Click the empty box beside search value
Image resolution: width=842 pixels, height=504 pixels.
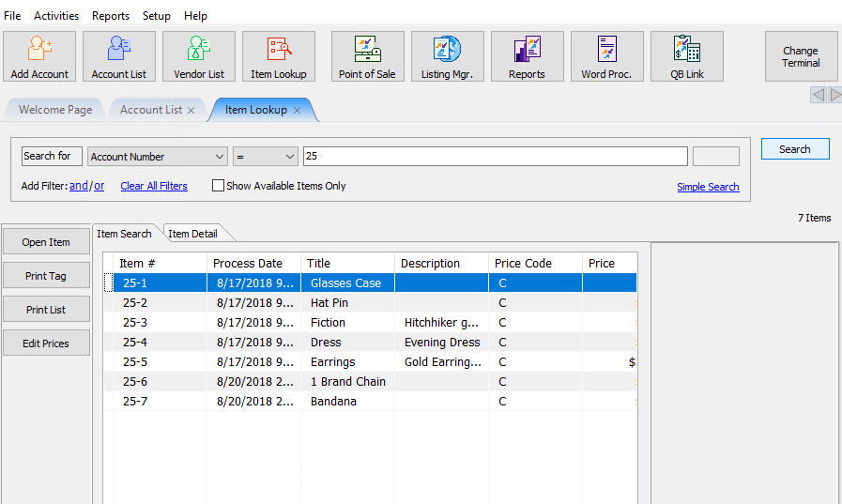pos(716,156)
